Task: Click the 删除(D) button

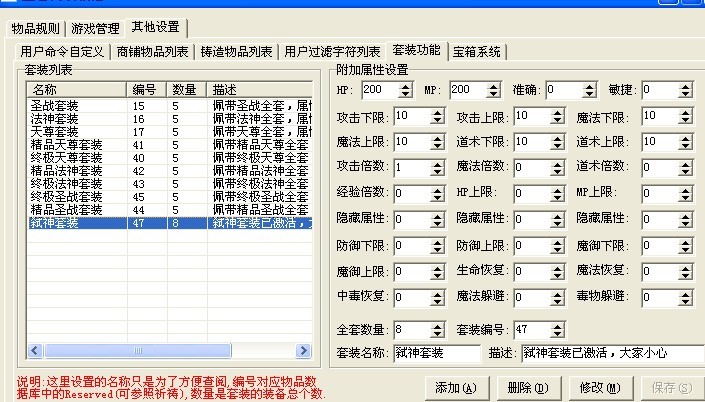Action: click(528, 388)
